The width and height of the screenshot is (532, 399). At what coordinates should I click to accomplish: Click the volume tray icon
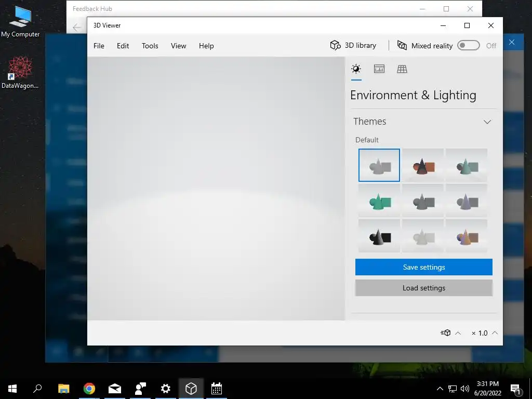[465, 389]
